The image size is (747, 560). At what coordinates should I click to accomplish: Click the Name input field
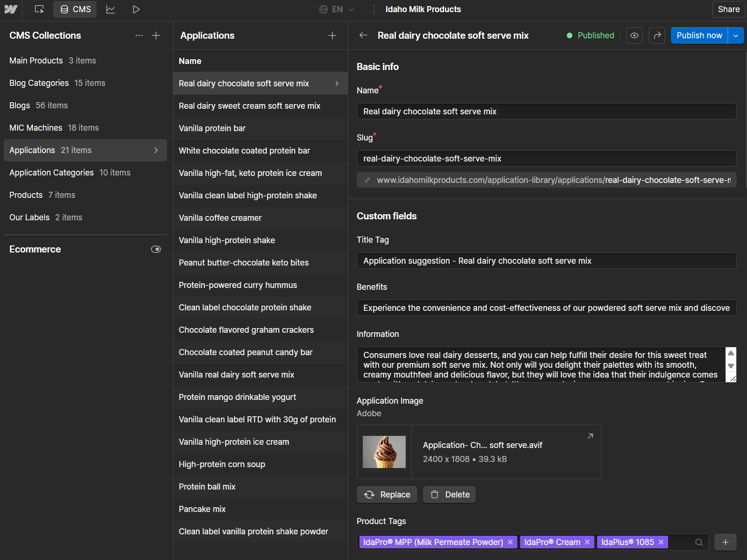(x=546, y=112)
